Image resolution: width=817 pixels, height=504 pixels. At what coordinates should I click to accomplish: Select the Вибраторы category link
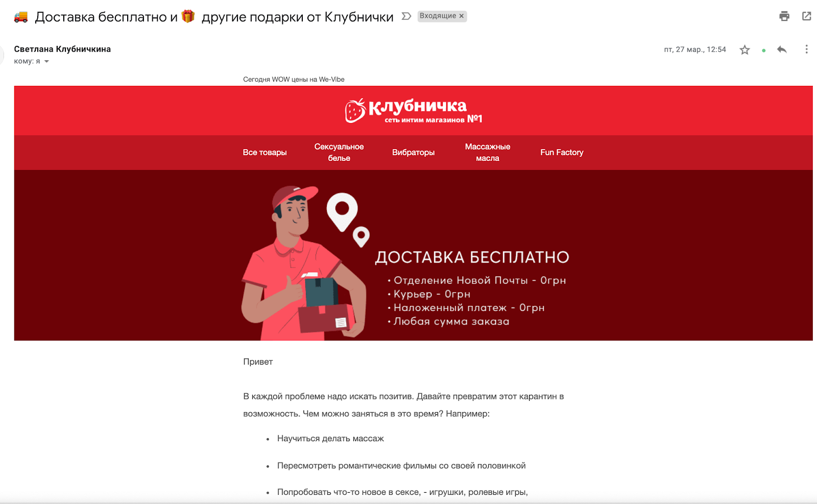click(x=413, y=152)
